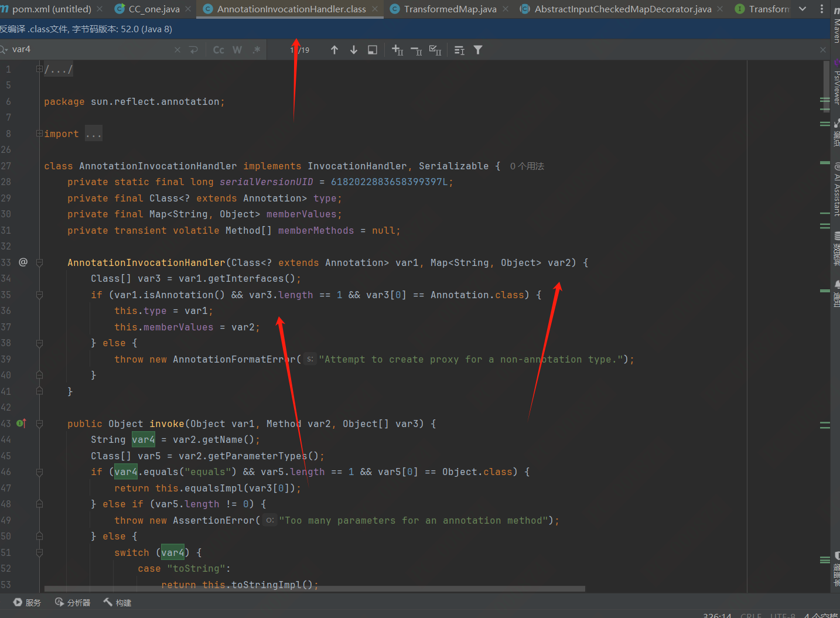Jump to previous search occurrence arrow
Viewport: 840px width, 618px height.
pos(334,50)
